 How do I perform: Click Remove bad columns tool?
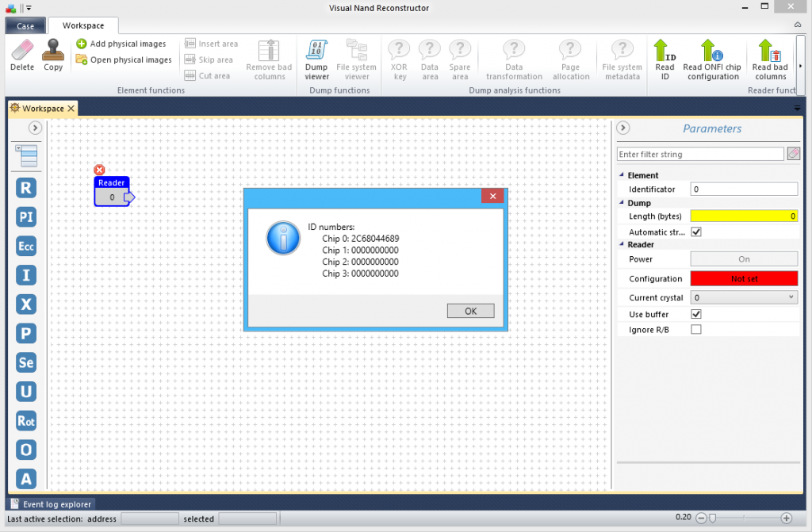[x=269, y=60]
